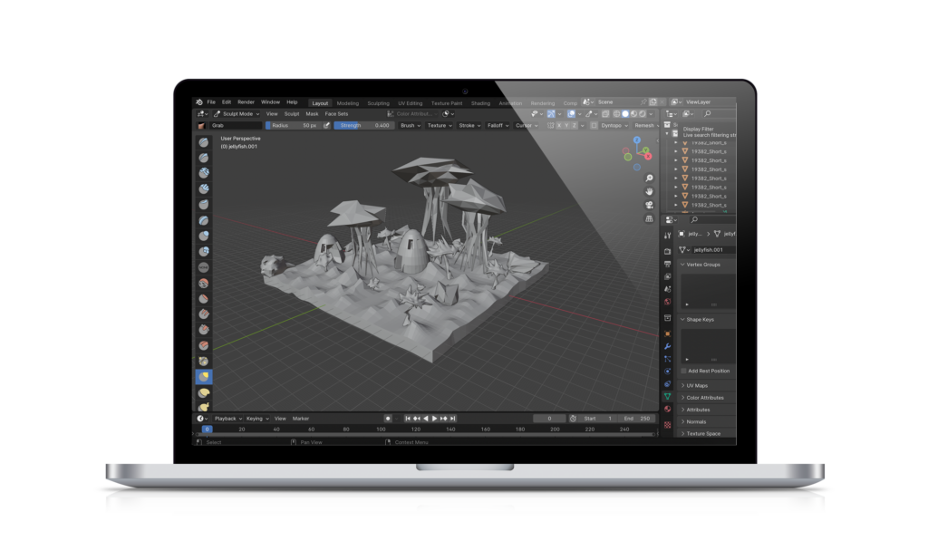Open the timeline Playback popover
Screen dimensions: 928x560
point(227,419)
